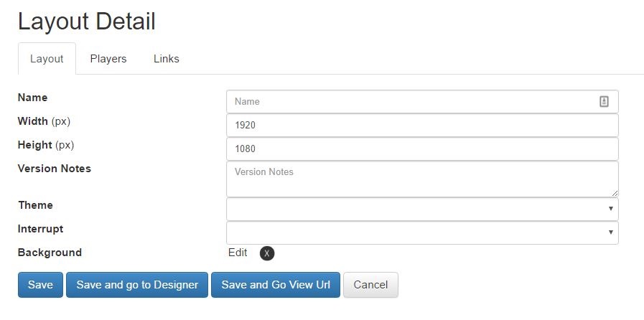644x320 pixels.
Task: Click the Width (px) label
Action: click(x=44, y=121)
